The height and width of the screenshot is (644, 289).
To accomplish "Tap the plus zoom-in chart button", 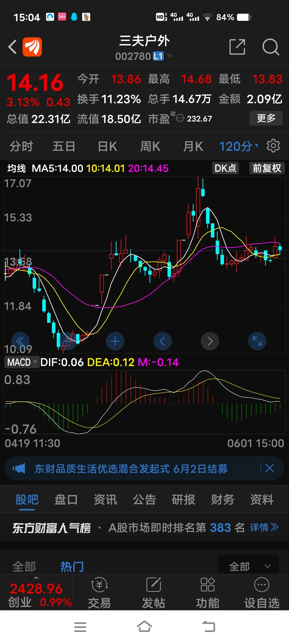I will pos(115,341).
